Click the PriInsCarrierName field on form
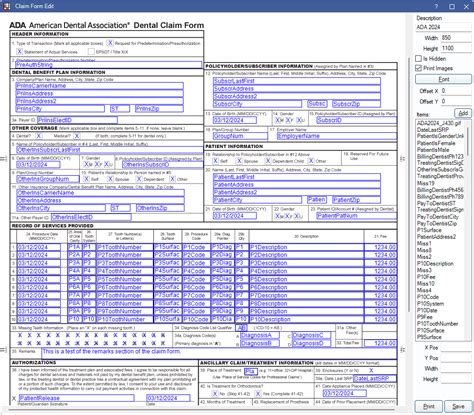Screen dimensions: 474x415 click(x=99, y=86)
